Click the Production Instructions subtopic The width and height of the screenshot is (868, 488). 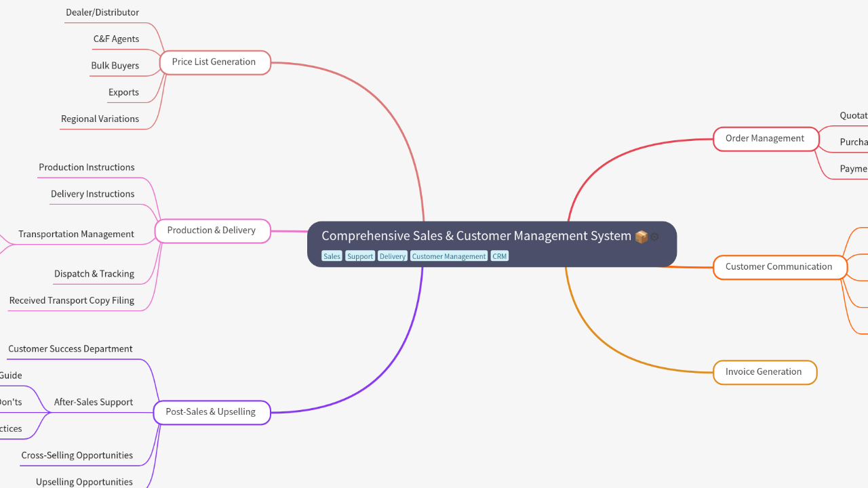pos(87,167)
